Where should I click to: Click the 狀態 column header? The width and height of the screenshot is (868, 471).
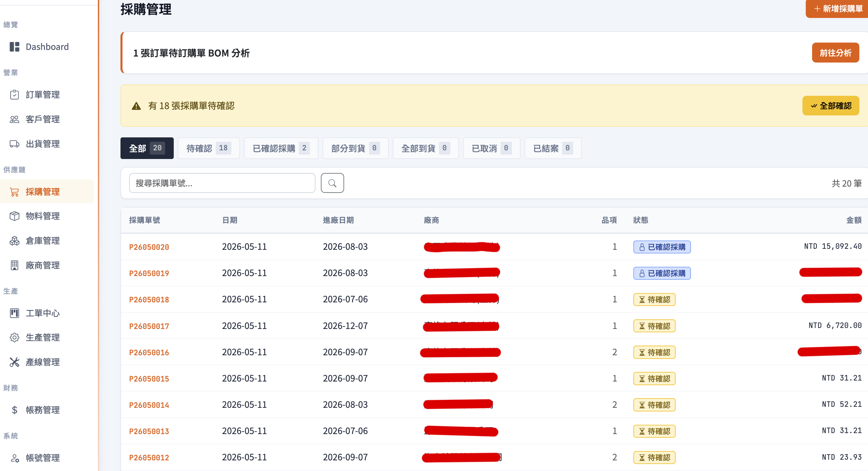(641, 220)
